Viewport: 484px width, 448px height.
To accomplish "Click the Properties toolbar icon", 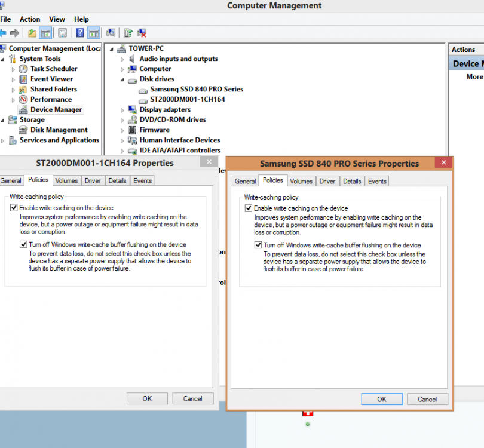I will 62,33.
